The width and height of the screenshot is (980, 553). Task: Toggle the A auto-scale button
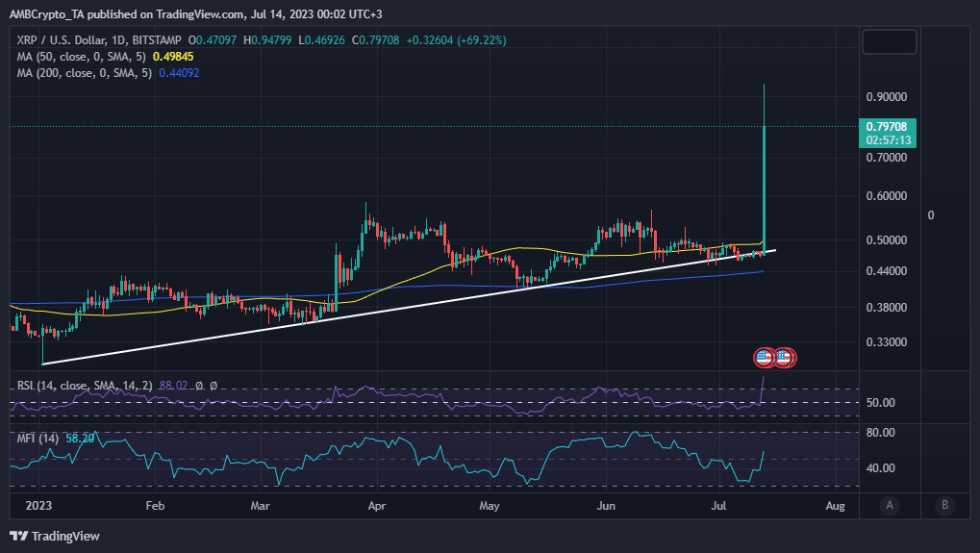click(890, 505)
